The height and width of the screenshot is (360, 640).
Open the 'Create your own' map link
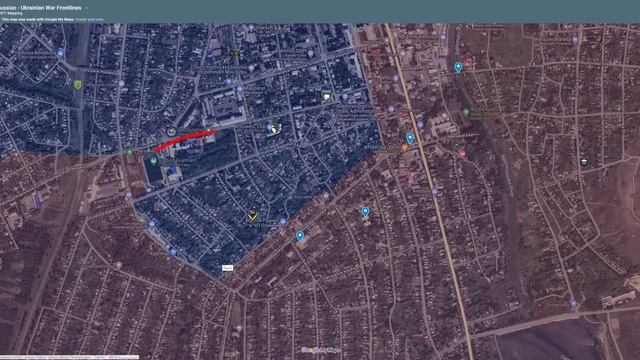coord(89,19)
